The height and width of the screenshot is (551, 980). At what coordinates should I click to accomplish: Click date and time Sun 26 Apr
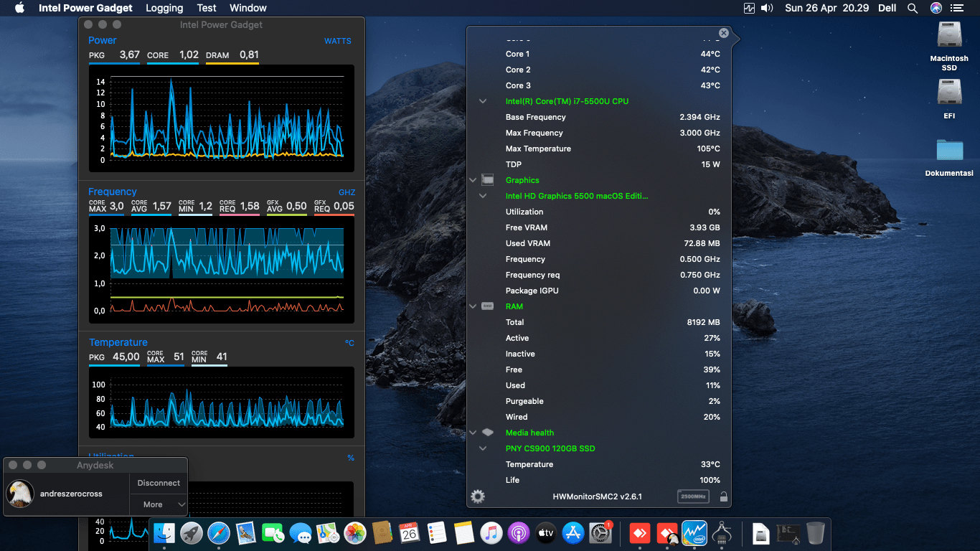pos(827,8)
